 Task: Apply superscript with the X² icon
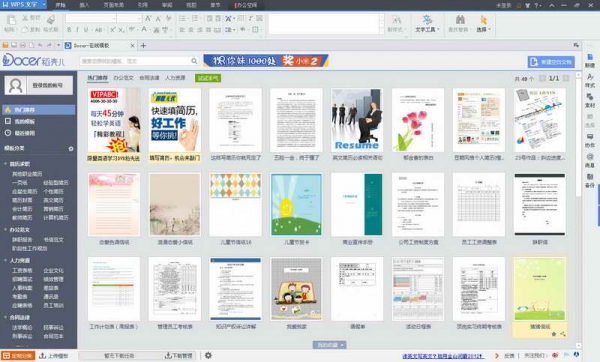(x=113, y=30)
